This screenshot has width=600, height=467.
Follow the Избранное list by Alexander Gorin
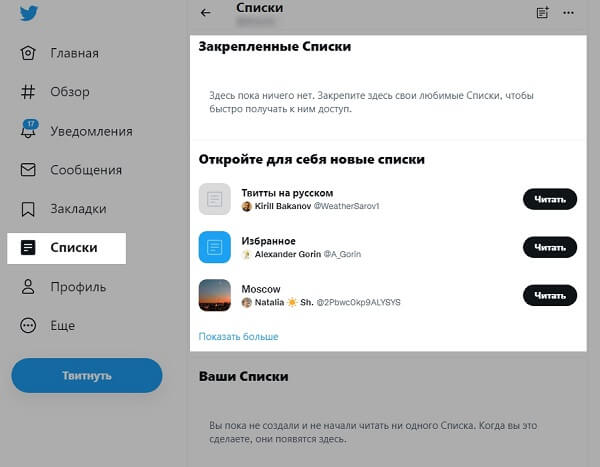tap(550, 247)
